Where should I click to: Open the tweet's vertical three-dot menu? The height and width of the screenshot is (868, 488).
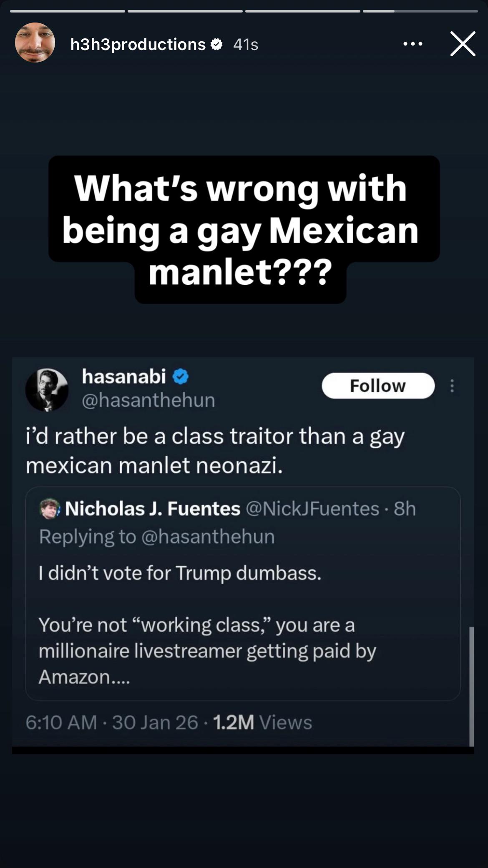point(452,386)
